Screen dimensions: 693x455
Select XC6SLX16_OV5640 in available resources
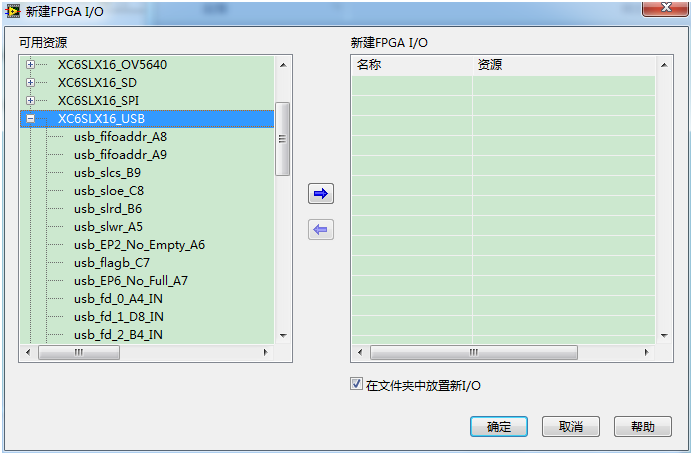point(112,65)
